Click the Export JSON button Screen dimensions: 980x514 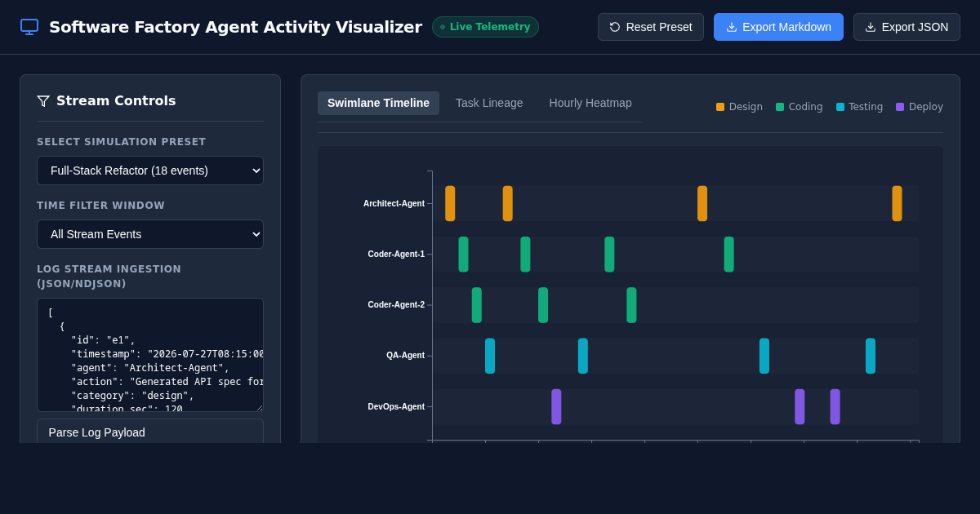(x=906, y=27)
